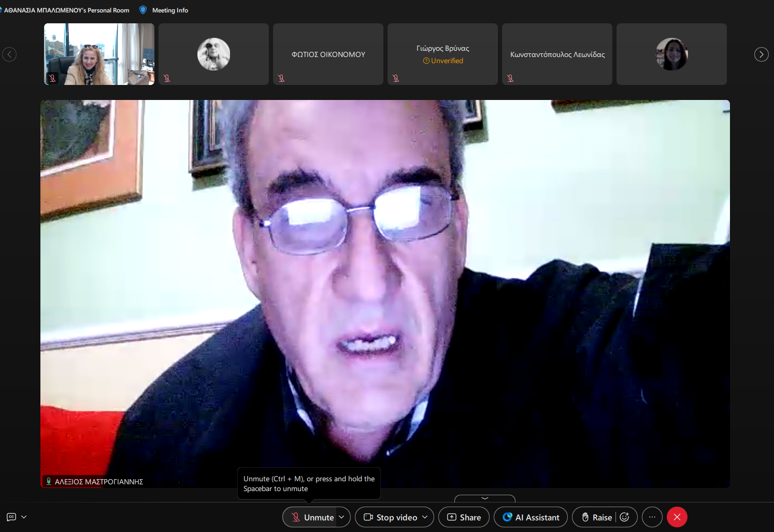Open caption options chevron dropdown
774x532 pixels.
point(24,517)
